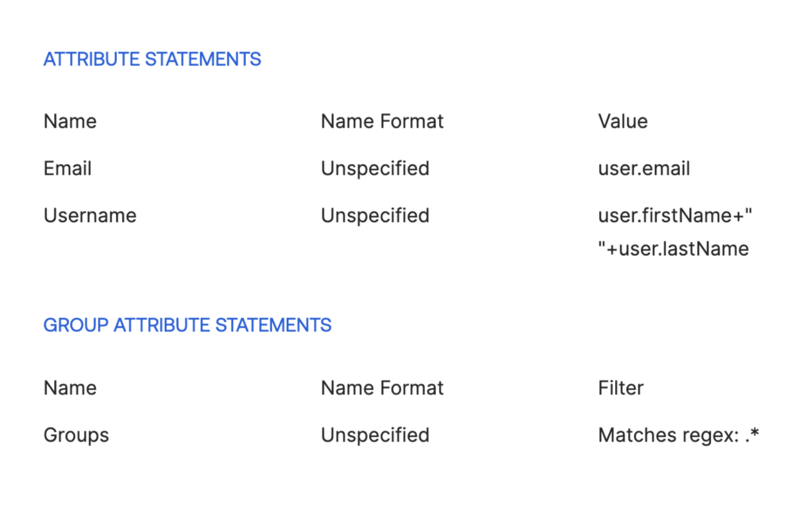Click the Filter column header
The height and width of the screenshot is (511, 812).
(x=620, y=388)
